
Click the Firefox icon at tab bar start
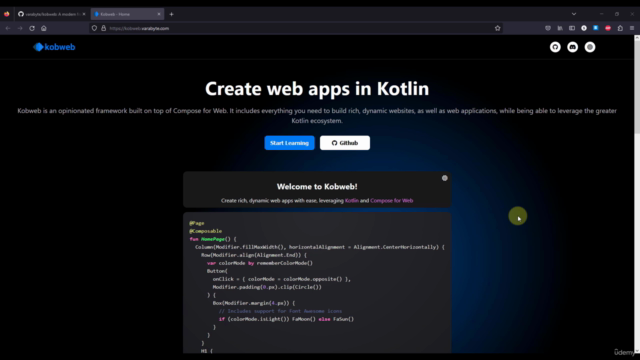tap(7, 14)
